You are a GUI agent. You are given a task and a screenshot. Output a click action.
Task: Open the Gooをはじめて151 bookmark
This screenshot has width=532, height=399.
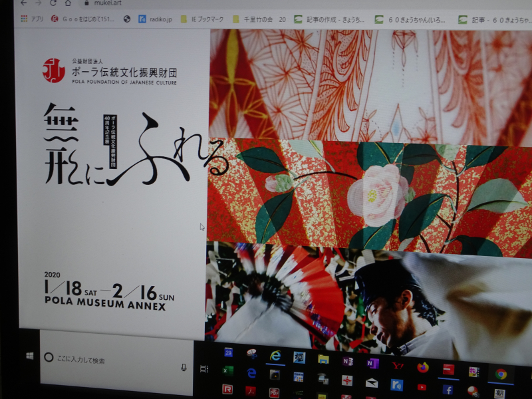point(82,19)
